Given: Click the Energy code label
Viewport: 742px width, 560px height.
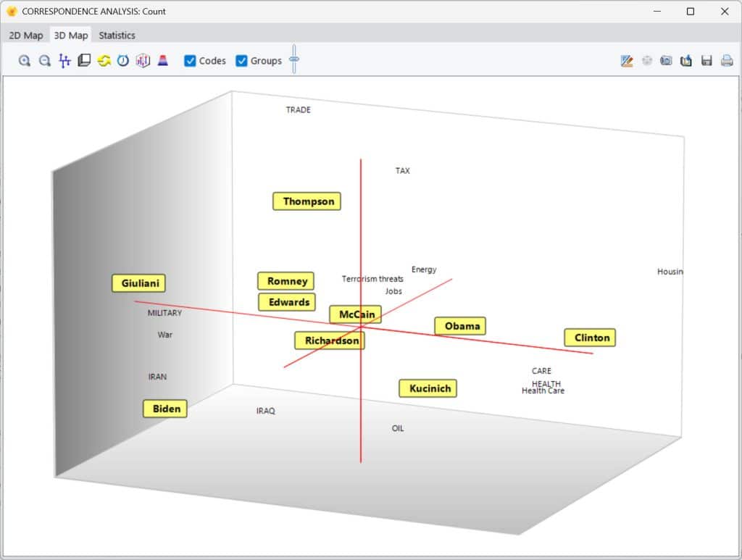Looking at the screenshot, I should (x=424, y=269).
